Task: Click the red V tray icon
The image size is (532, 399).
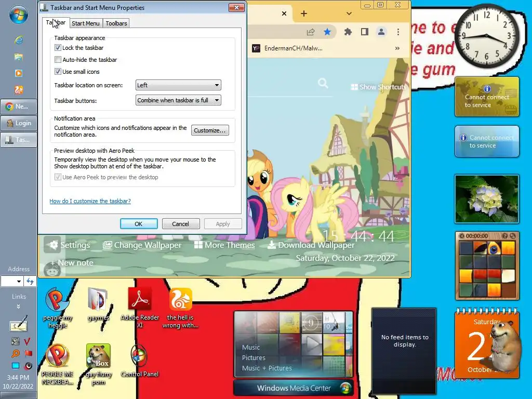Action: (x=27, y=341)
